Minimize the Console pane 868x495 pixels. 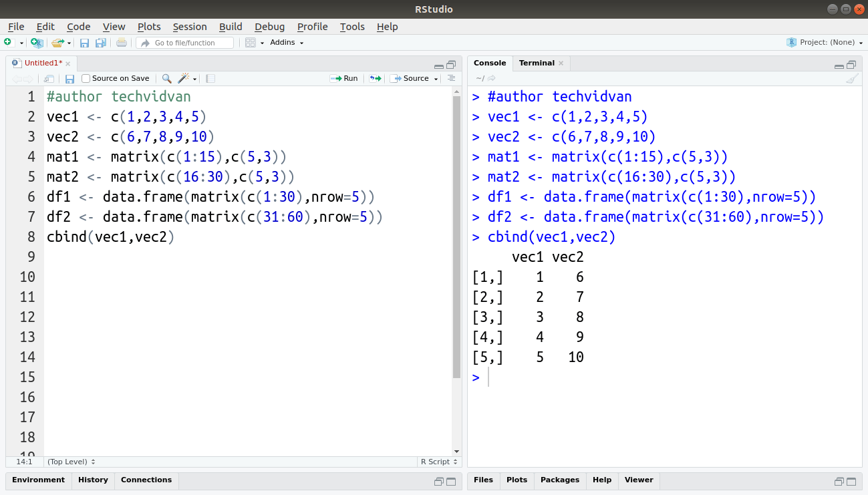coord(839,65)
